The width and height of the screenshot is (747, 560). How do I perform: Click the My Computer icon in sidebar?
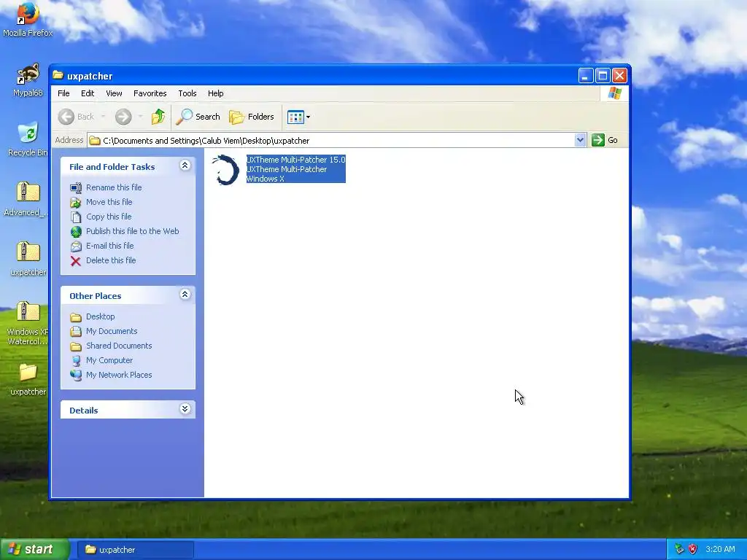point(76,360)
